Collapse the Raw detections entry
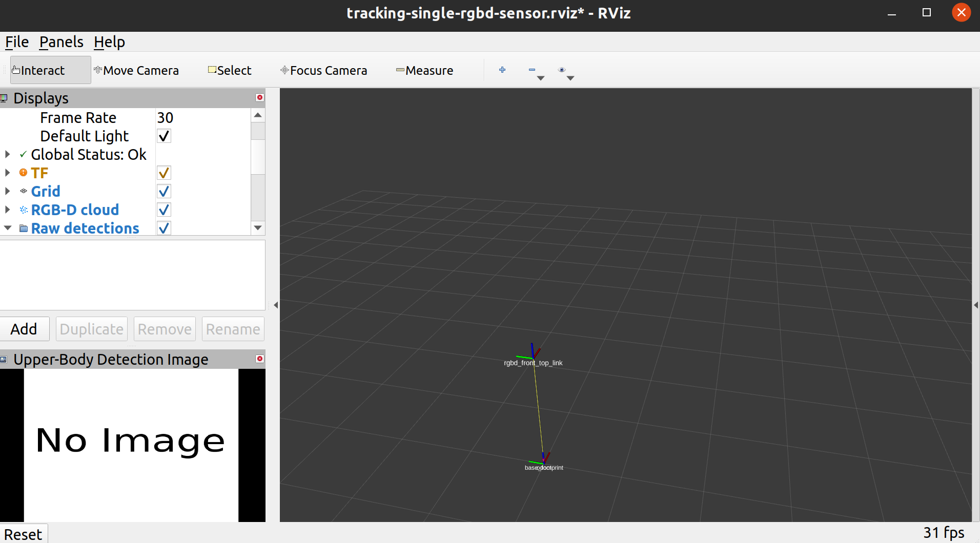Image resolution: width=980 pixels, height=543 pixels. pos(7,228)
